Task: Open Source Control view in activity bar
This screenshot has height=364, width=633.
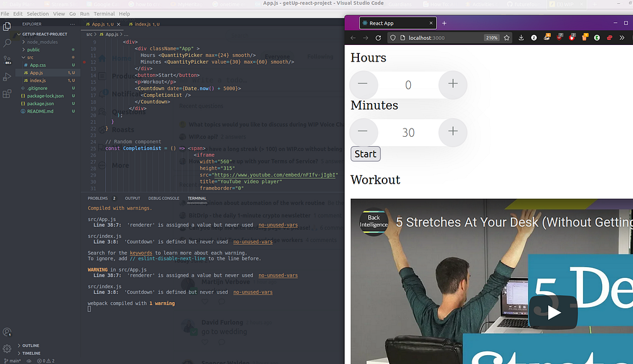Action: (7, 60)
